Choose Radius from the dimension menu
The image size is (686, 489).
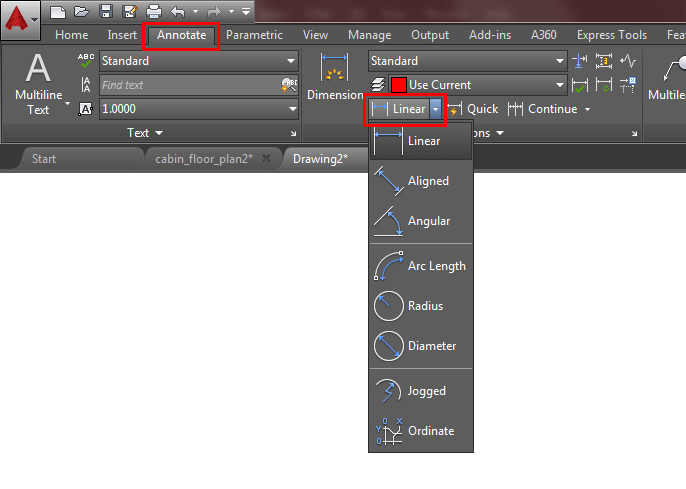click(421, 306)
